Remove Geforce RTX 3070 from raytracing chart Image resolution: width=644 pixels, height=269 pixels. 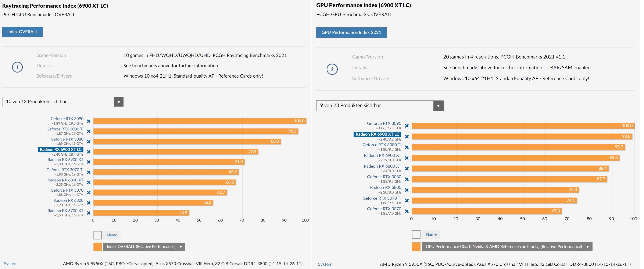click(x=89, y=192)
